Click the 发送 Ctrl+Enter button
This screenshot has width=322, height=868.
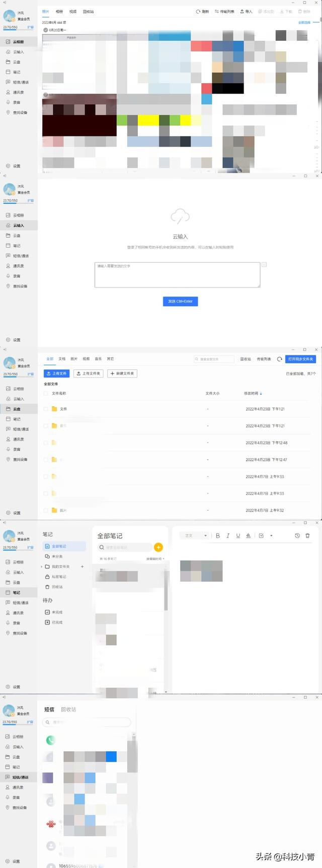[x=180, y=301]
